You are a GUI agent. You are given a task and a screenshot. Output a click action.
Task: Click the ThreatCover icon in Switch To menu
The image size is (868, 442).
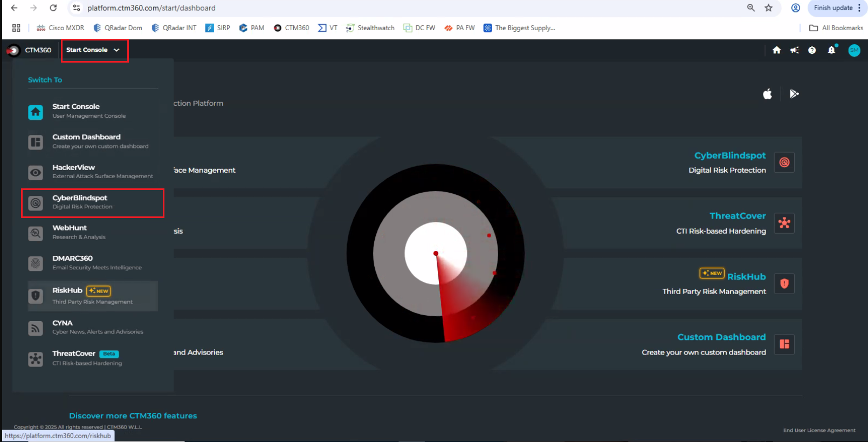tap(36, 359)
